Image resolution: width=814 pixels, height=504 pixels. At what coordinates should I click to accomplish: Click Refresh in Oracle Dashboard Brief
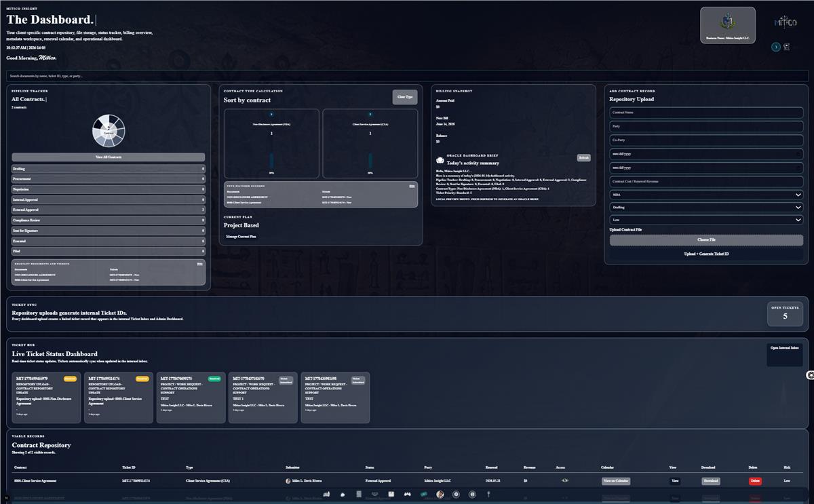[584, 157]
